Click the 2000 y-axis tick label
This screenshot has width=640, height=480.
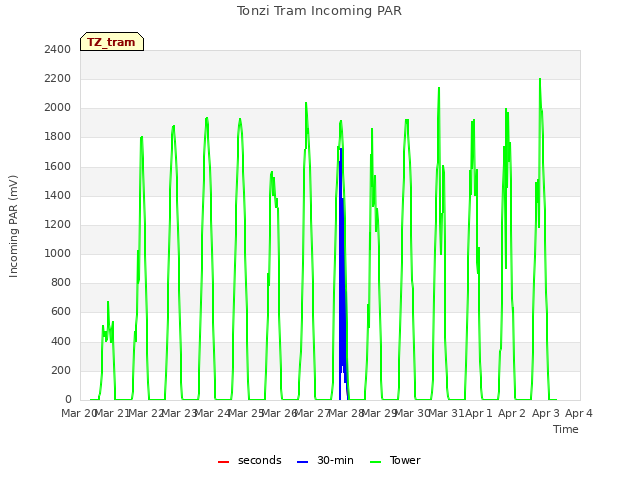click(x=58, y=108)
